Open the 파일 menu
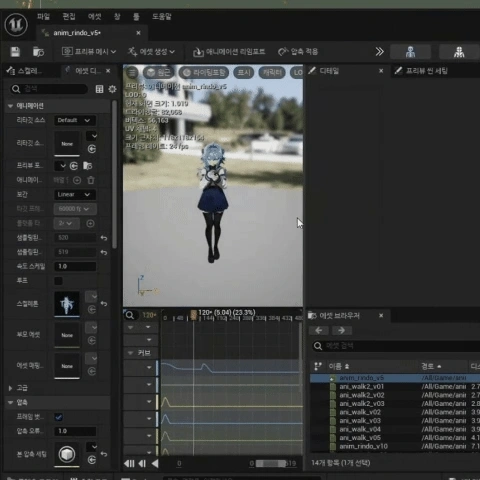This screenshot has height=480, width=480. [43, 16]
